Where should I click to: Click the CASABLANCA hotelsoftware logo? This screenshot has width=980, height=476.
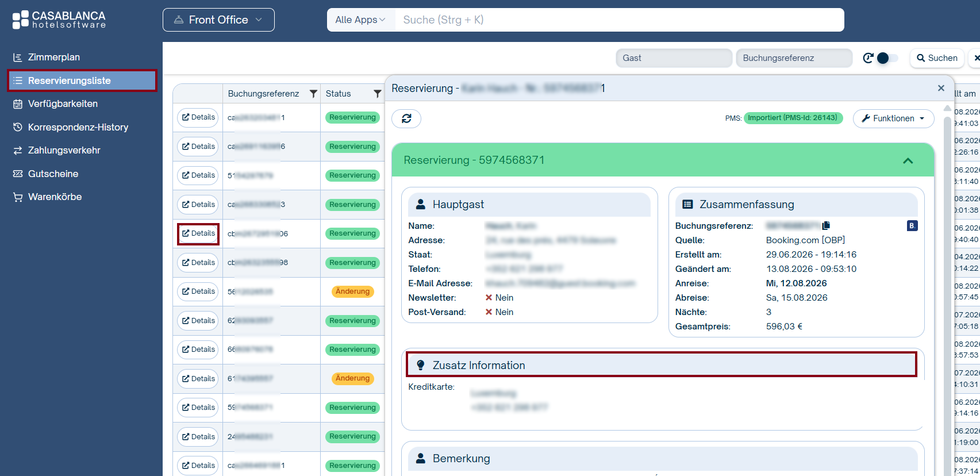tap(59, 20)
